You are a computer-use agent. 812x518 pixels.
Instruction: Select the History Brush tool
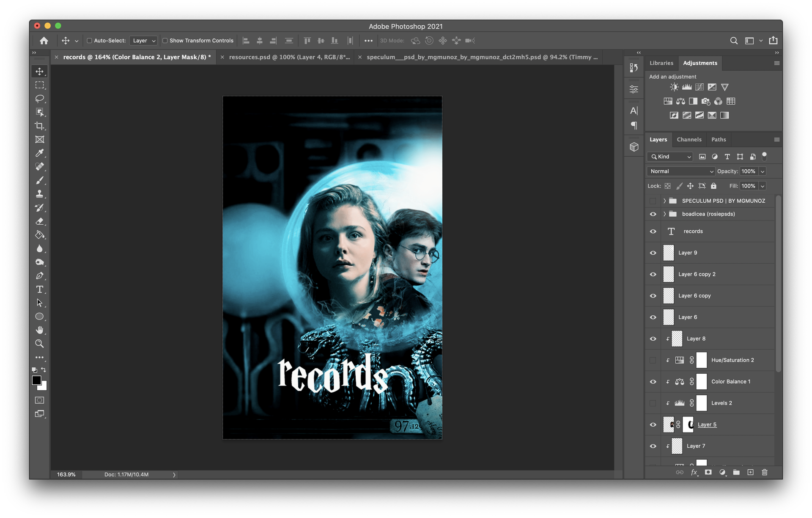coord(40,207)
